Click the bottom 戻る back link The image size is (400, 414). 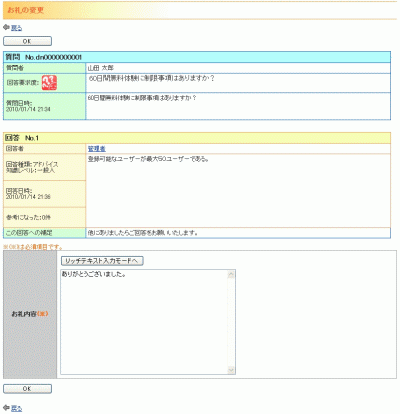16,409
